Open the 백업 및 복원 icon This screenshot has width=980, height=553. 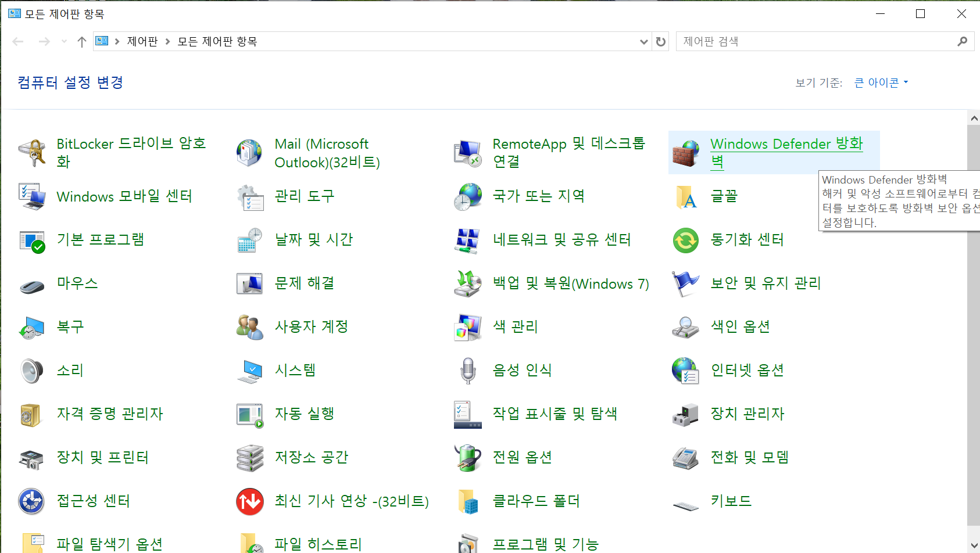coord(468,283)
